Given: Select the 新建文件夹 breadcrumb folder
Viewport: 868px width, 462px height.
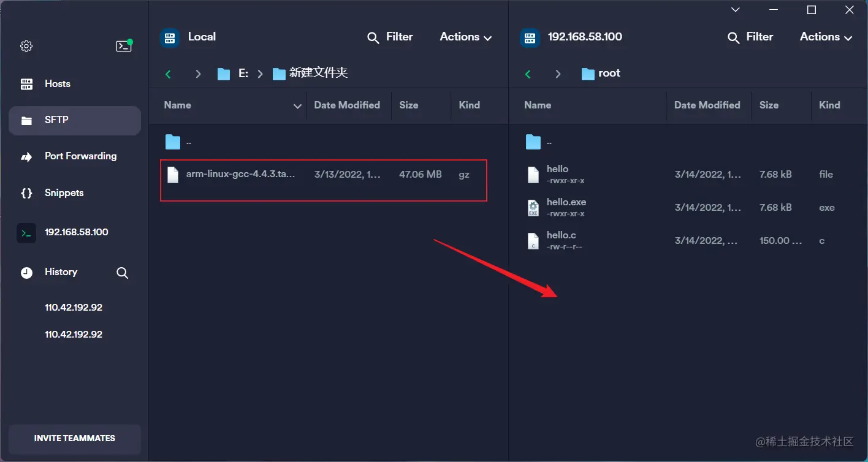Looking at the screenshot, I should tap(310, 74).
